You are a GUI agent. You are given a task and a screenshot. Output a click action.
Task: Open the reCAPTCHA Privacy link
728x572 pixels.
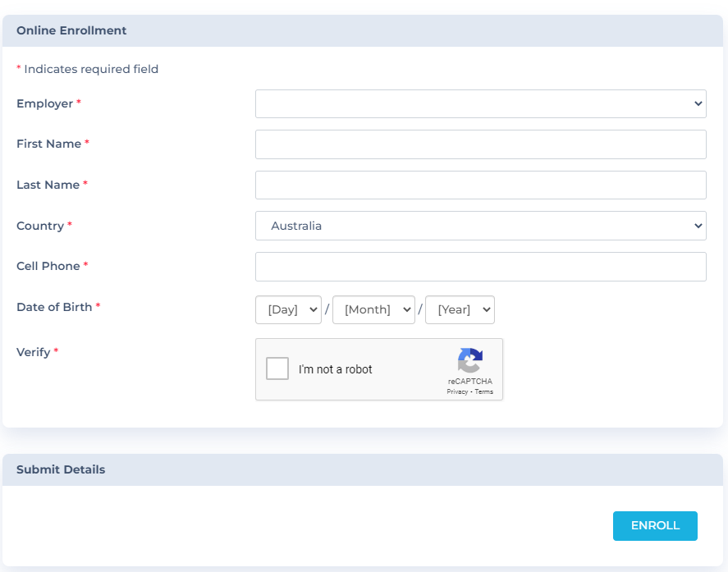(457, 391)
